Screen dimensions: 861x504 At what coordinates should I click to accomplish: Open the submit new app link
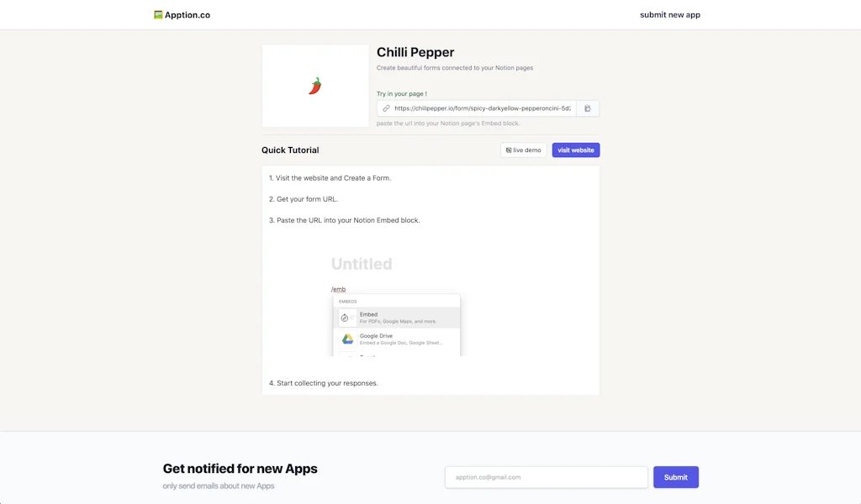[x=669, y=14]
